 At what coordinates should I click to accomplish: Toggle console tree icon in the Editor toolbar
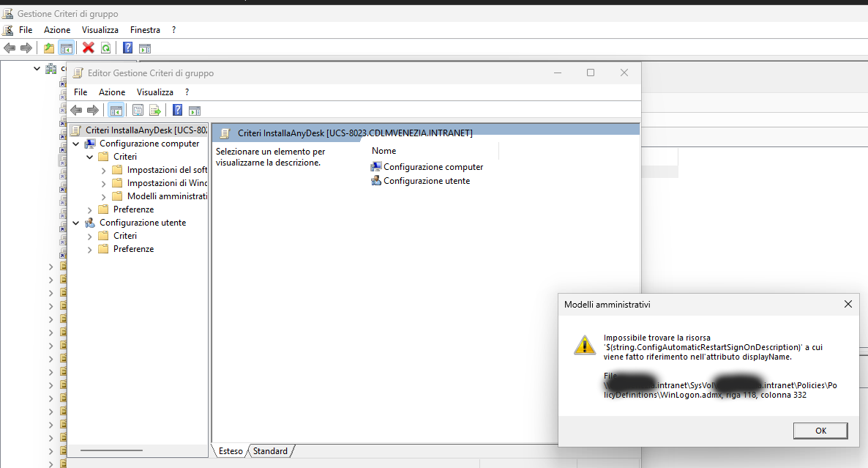point(116,110)
